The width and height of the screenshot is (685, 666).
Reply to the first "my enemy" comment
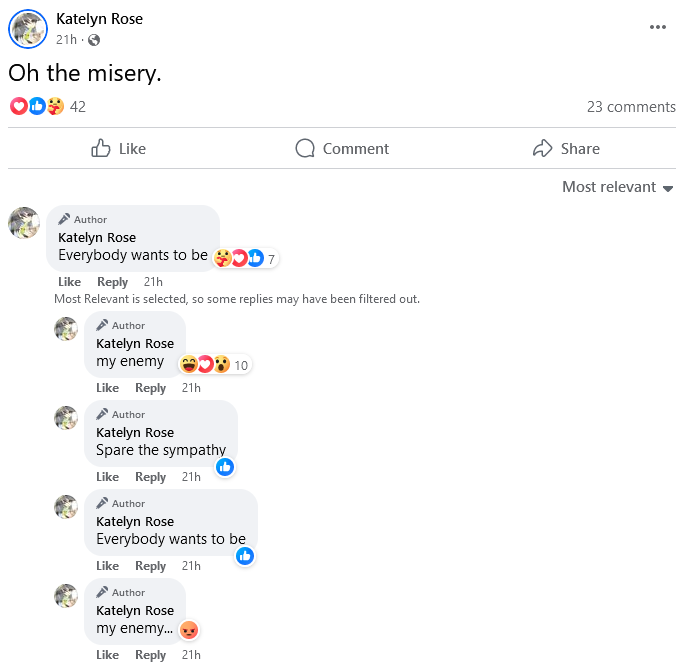[x=150, y=388]
